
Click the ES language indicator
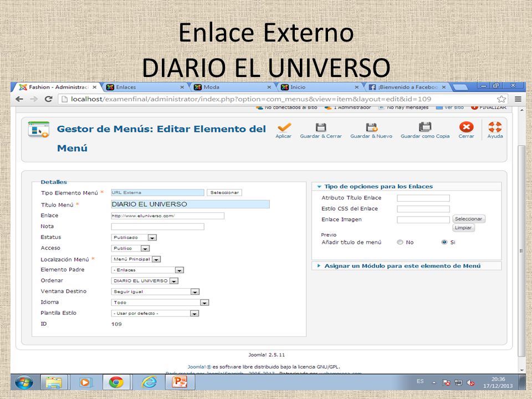pyautogui.click(x=420, y=381)
